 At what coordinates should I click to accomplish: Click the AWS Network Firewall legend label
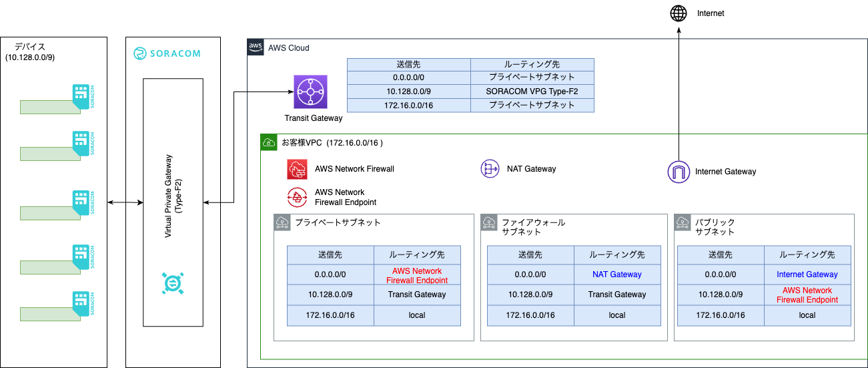(354, 169)
